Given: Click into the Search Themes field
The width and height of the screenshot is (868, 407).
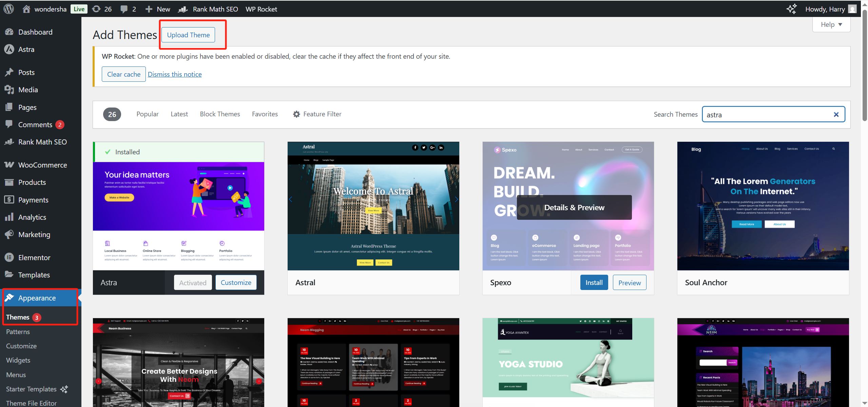Looking at the screenshot, I should (x=767, y=115).
